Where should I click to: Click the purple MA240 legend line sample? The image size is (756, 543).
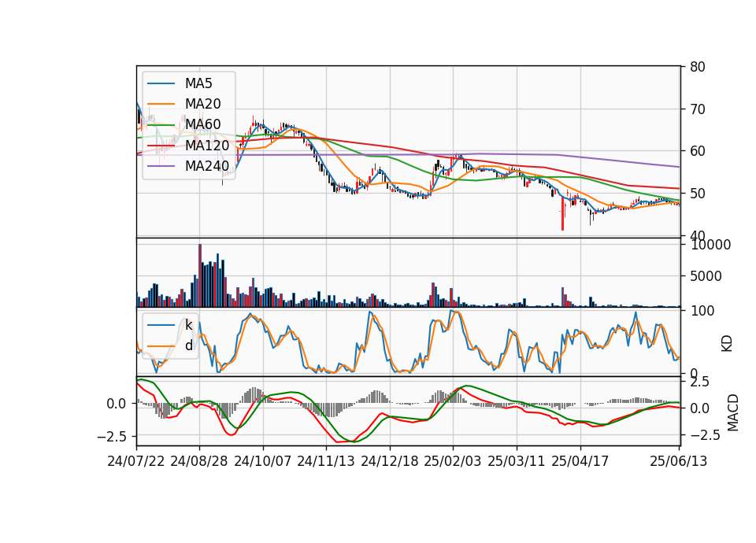pyautogui.click(x=161, y=166)
